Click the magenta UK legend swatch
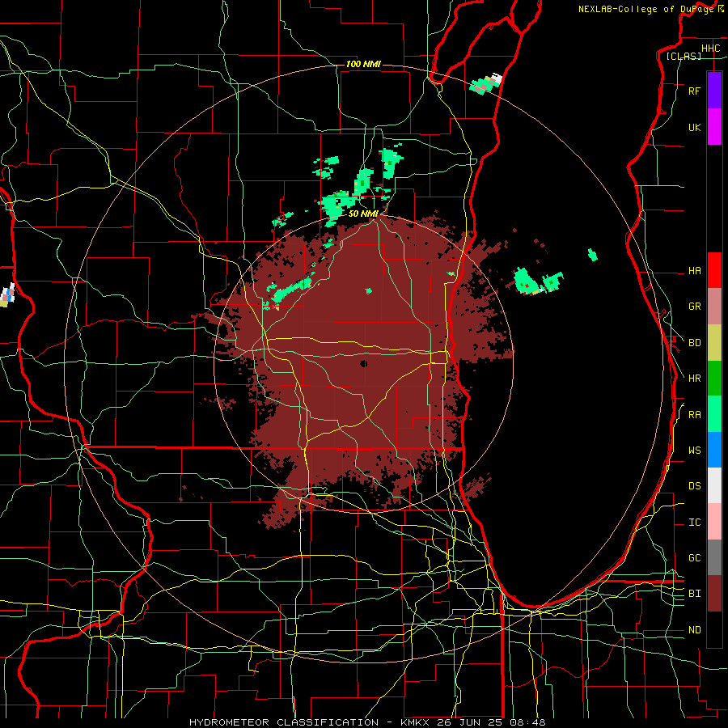728x728 pixels. tap(714, 127)
